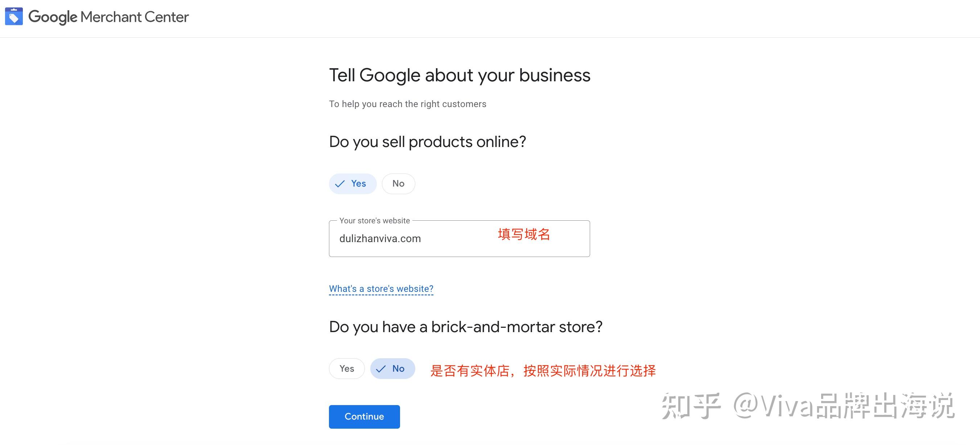Click the checkmark icon in brick-and-mortar No chip
Screen dimensions: 980x445
[x=380, y=369]
